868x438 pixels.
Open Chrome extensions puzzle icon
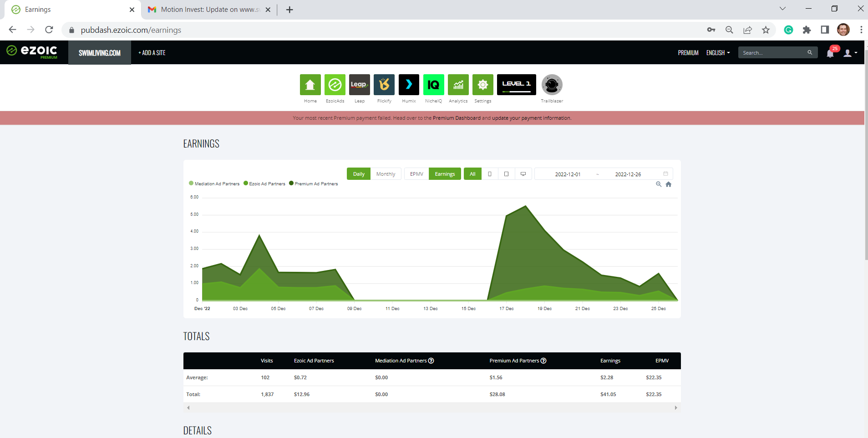tap(807, 30)
